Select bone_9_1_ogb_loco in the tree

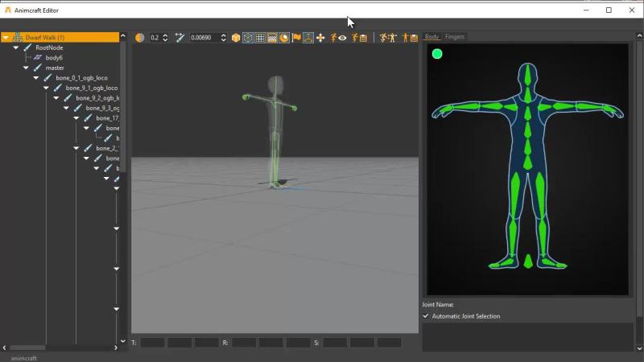point(92,88)
